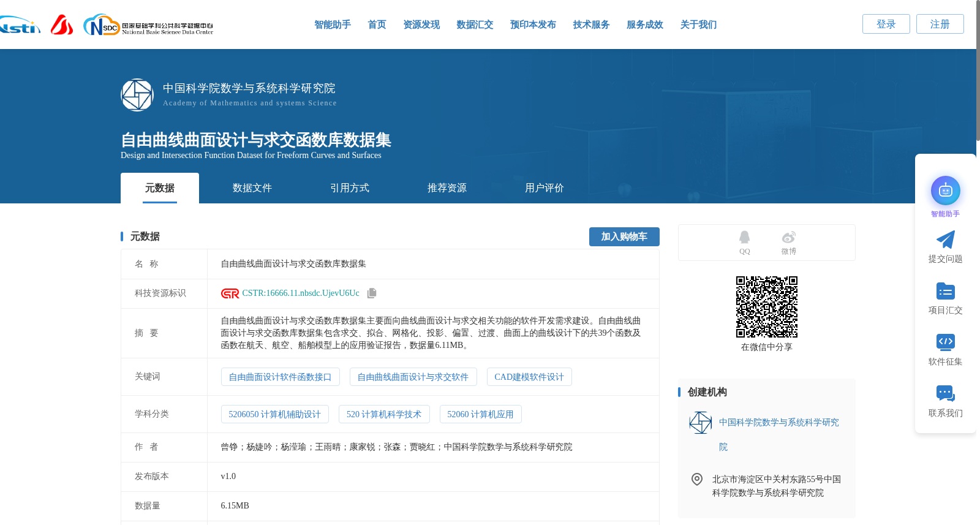Open 技术服务 menu item
Screen dimensions: 980x525
[x=591, y=25]
